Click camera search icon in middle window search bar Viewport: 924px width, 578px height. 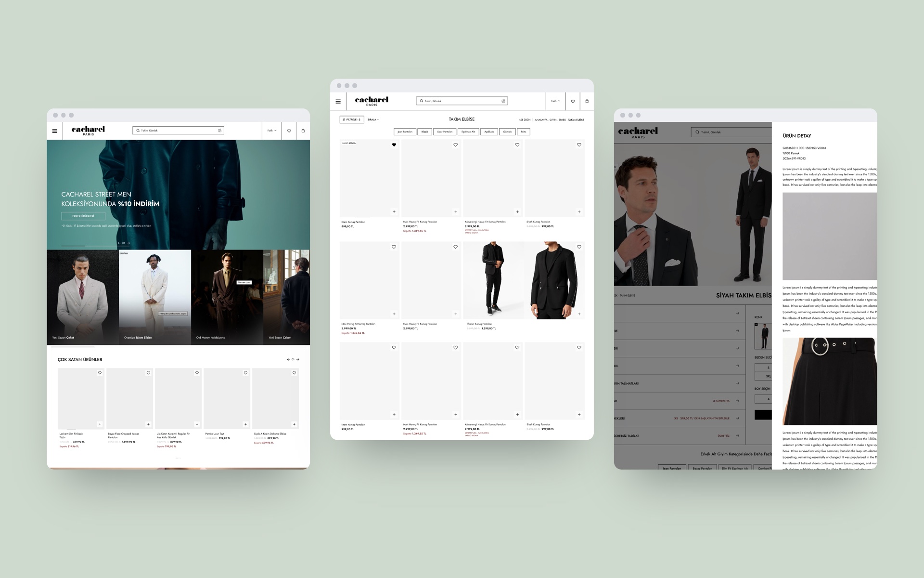pos(503,101)
